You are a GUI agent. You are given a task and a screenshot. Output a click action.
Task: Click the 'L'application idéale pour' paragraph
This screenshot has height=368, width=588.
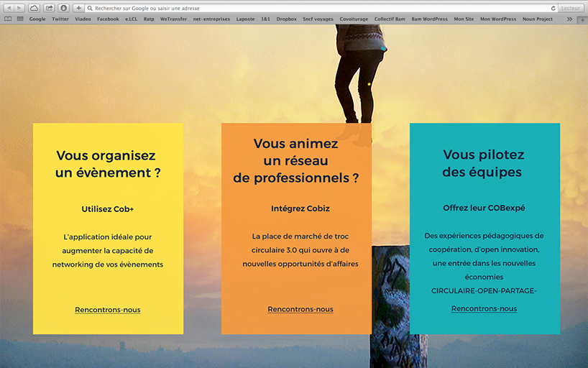tap(108, 237)
